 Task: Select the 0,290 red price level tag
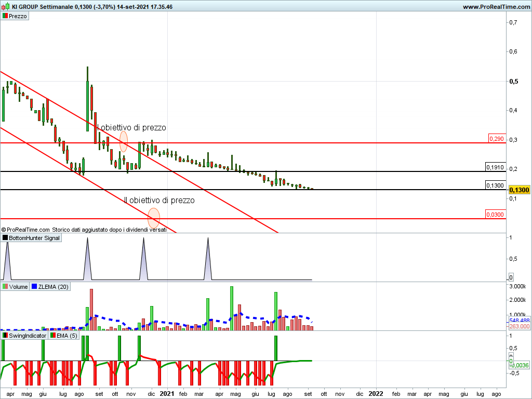496,139
